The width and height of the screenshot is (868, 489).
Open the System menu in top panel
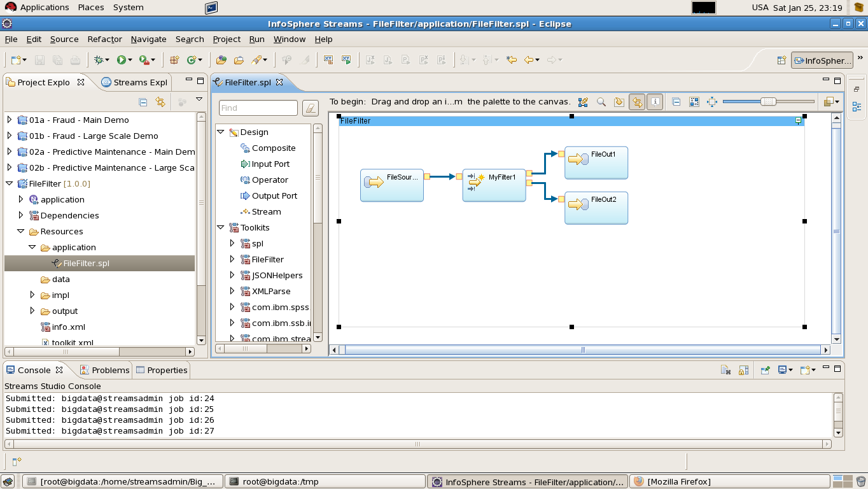click(x=128, y=8)
